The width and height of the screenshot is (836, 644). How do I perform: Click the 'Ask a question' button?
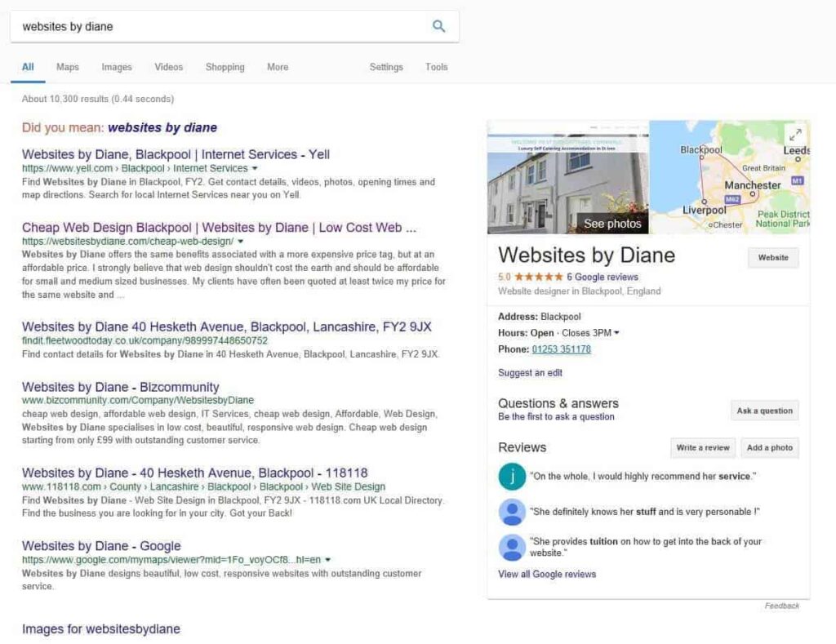[764, 411]
